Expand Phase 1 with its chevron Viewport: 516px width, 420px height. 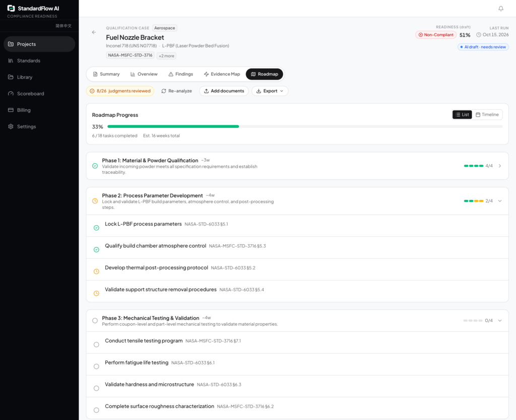499,166
